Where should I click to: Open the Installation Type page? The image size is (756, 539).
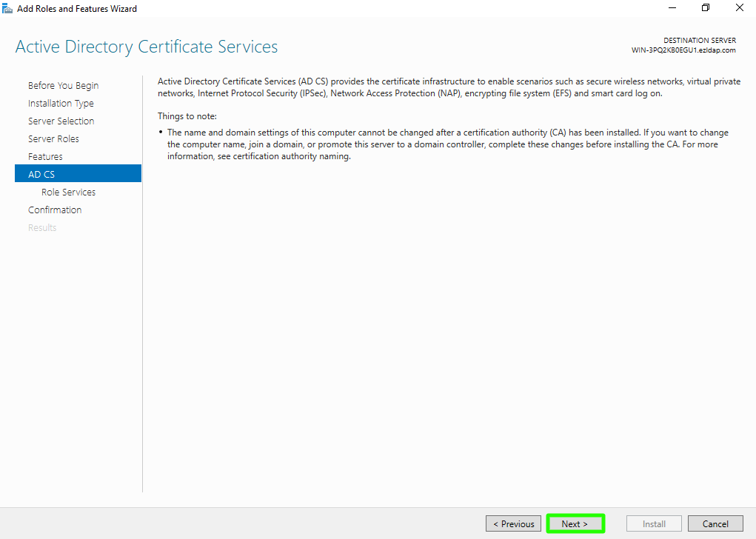click(x=61, y=103)
